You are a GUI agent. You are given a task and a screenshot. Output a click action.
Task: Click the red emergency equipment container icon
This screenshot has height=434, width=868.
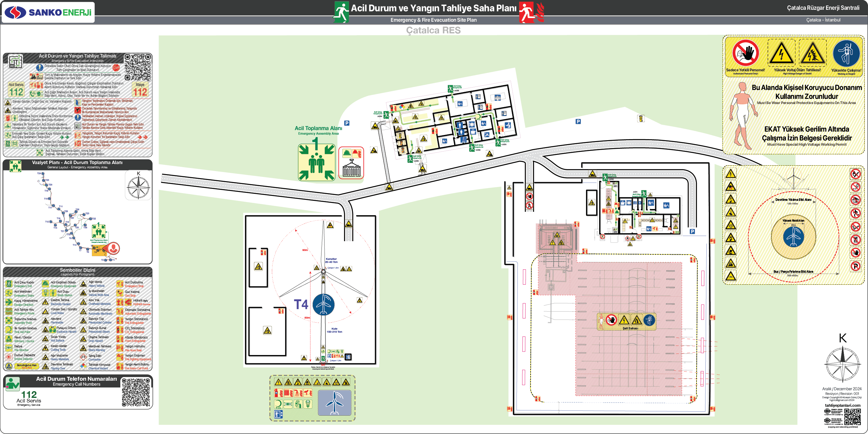[351, 163]
